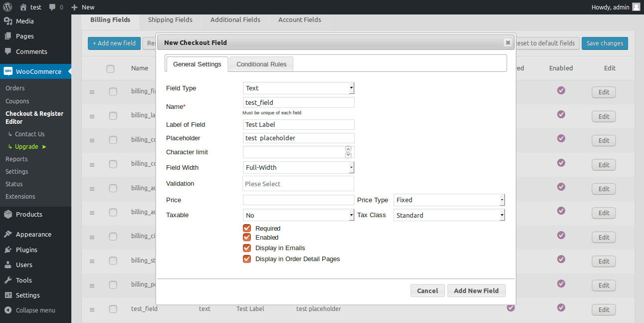Image resolution: width=644 pixels, height=323 pixels.
Task: Check the select-all checkbox in header
Action: tap(110, 69)
